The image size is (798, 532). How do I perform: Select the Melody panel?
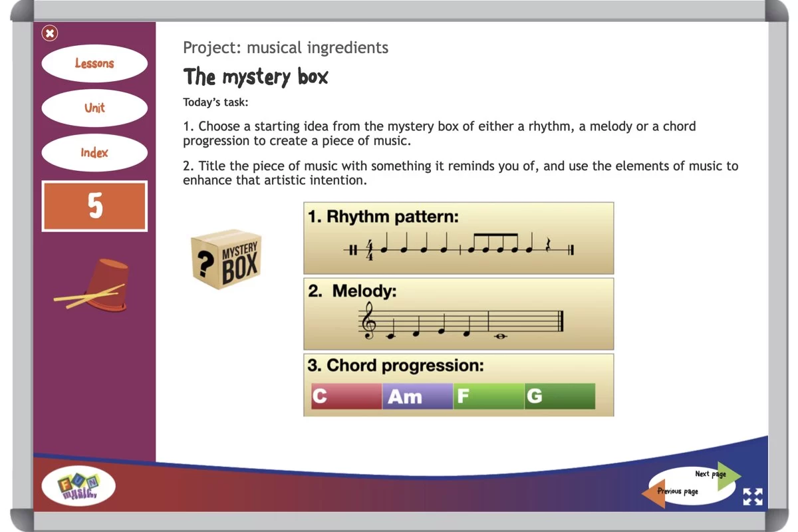459,313
